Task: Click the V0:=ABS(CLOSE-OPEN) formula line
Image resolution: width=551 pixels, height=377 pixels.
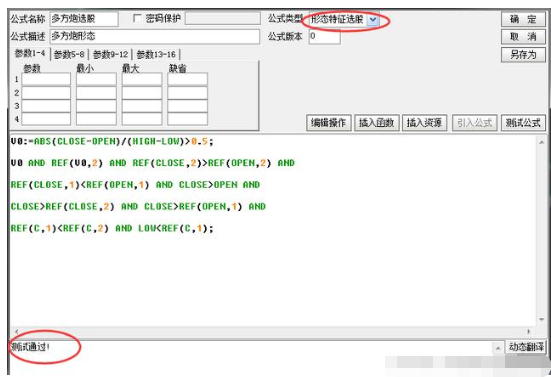Action: [x=112, y=141]
